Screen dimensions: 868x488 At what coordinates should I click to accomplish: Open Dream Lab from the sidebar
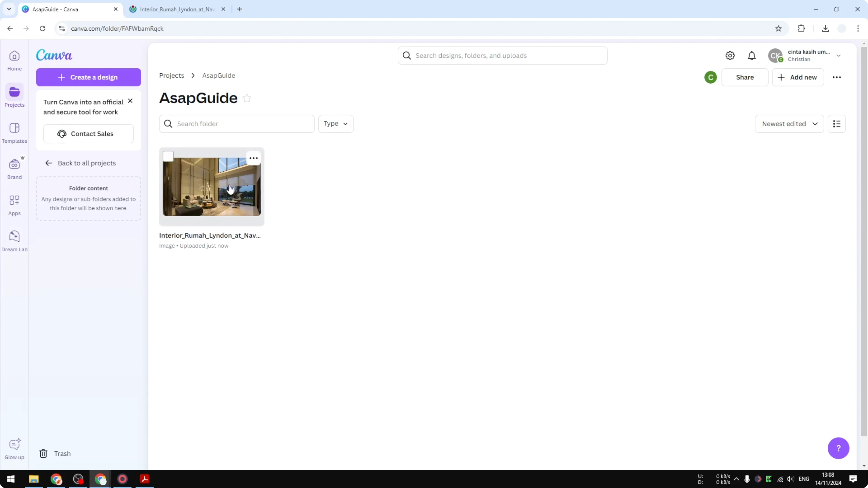pyautogui.click(x=14, y=240)
